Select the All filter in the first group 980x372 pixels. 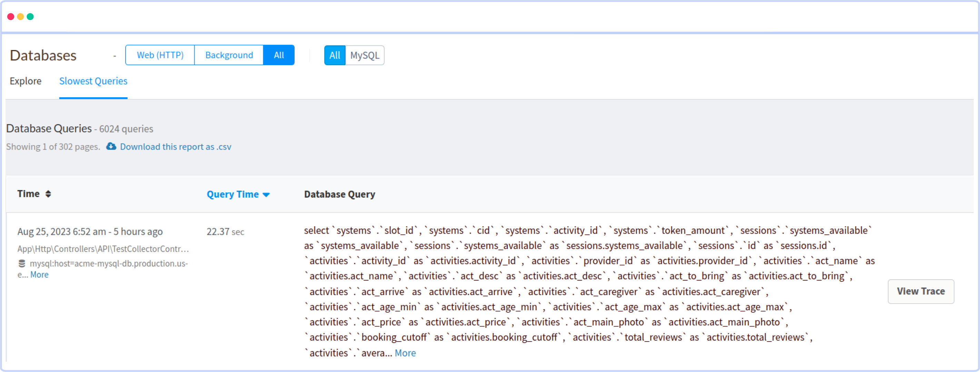tap(279, 55)
